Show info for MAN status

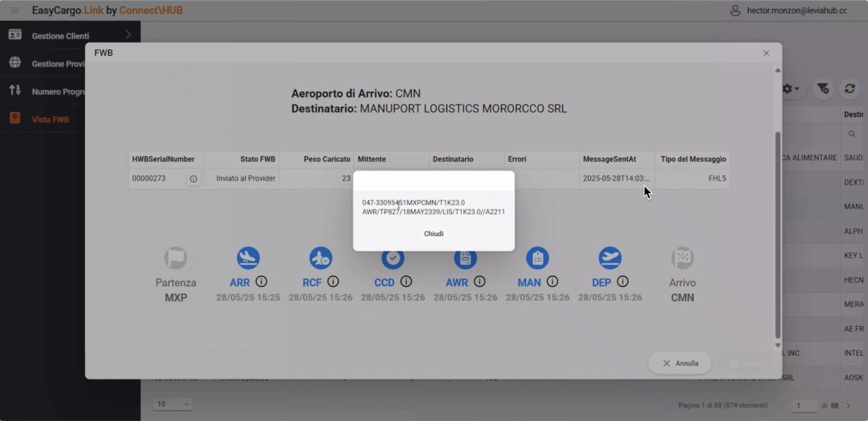552,282
